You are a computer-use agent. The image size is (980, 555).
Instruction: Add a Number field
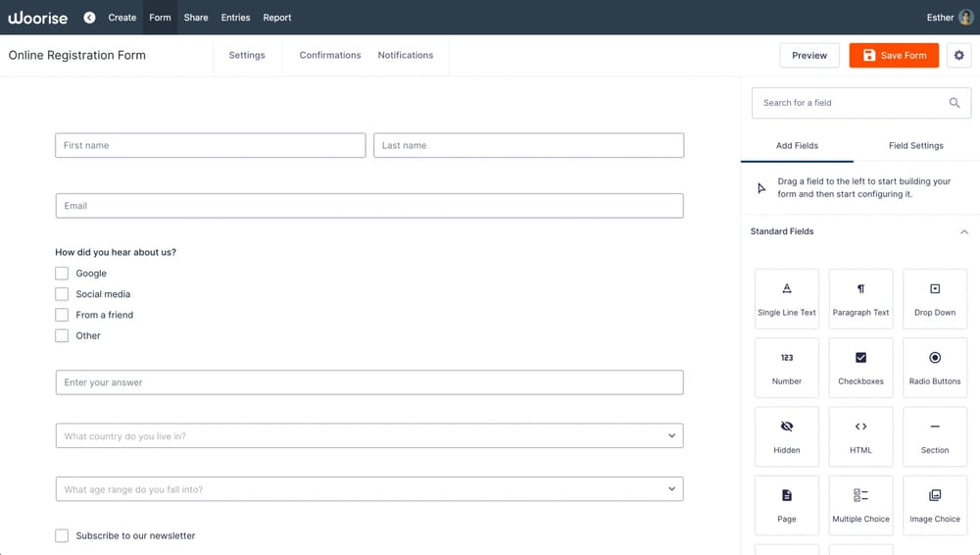click(786, 368)
